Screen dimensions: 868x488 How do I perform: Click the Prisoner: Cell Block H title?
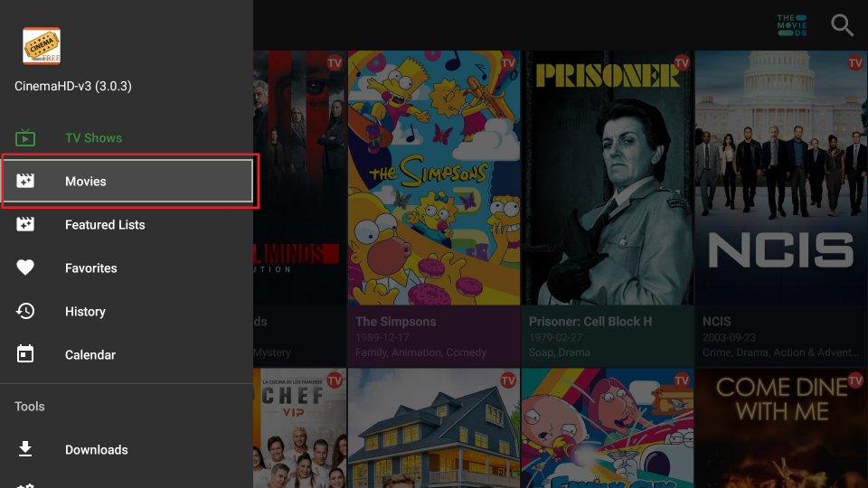click(590, 322)
